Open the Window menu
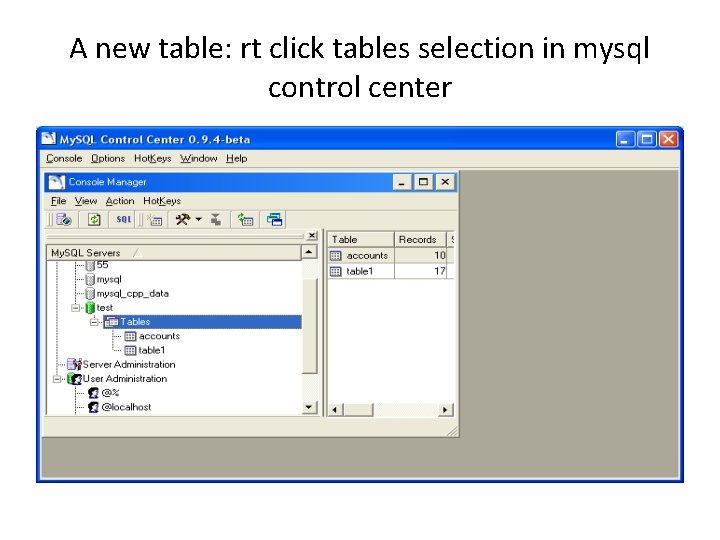Screen dimensions: 720x540 pyautogui.click(x=198, y=158)
